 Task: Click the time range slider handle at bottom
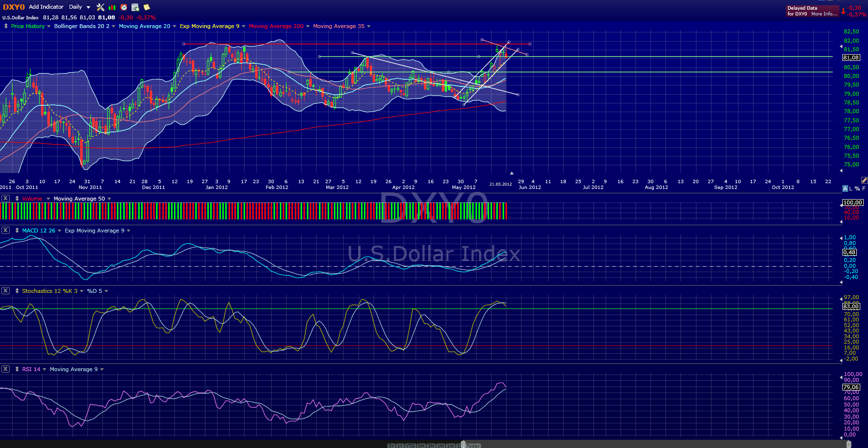coord(463,444)
